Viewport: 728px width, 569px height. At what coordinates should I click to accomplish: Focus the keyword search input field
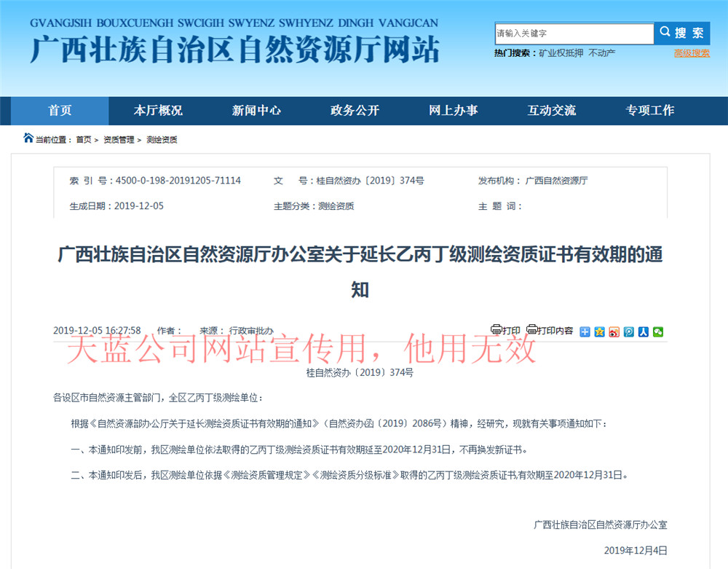coord(574,34)
